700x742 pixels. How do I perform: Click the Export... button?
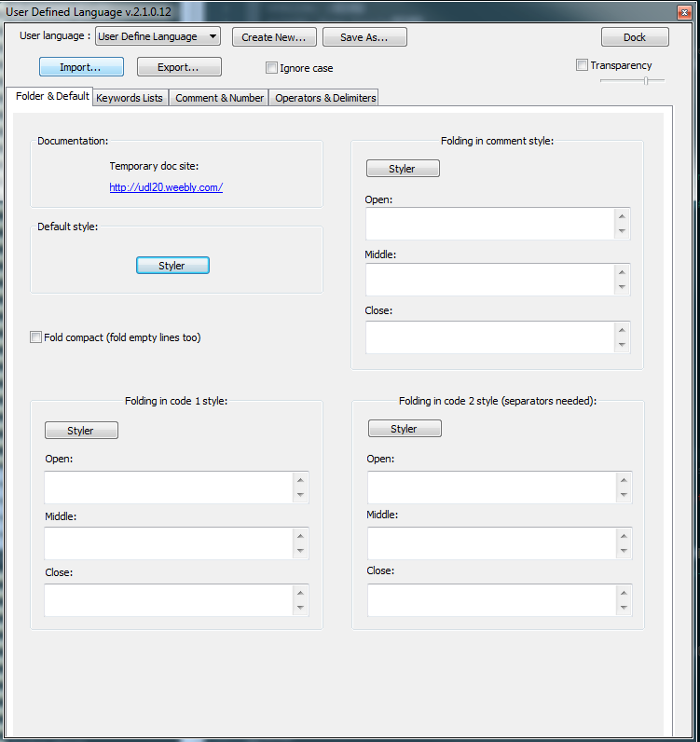tap(179, 67)
